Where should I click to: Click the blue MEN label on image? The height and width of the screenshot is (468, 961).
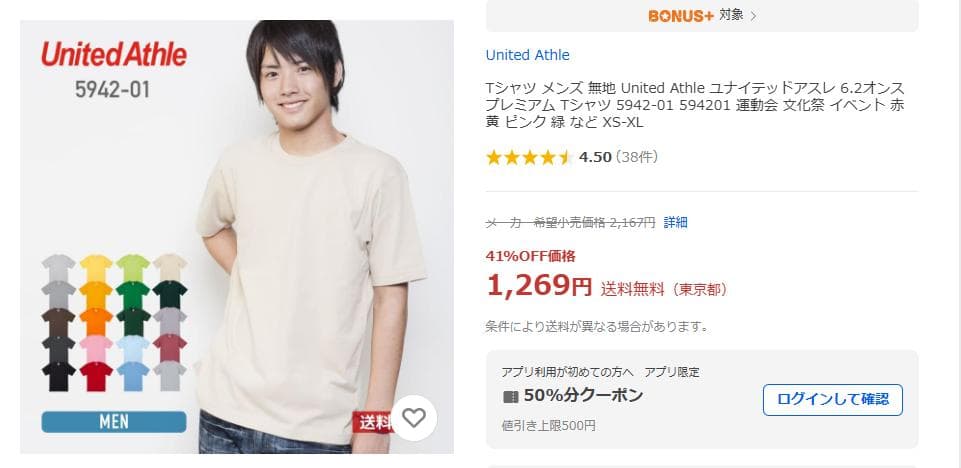[113, 422]
